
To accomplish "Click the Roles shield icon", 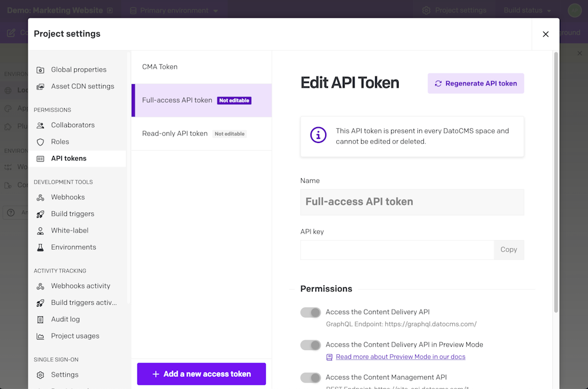I will 41,142.
